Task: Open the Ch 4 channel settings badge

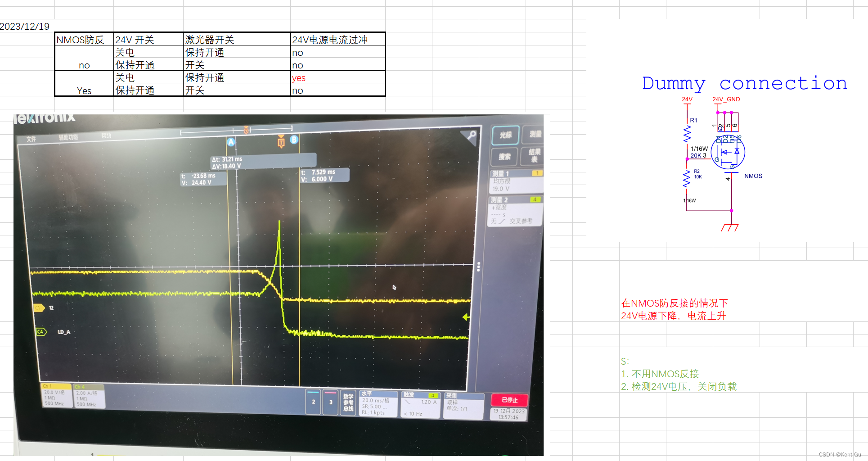Action: click(x=89, y=396)
